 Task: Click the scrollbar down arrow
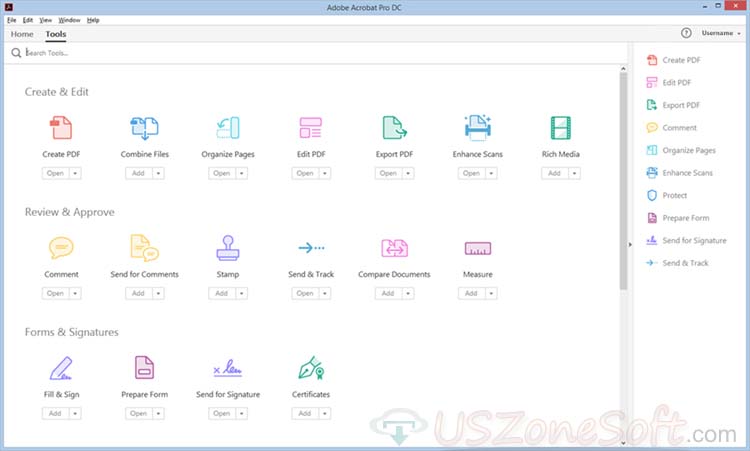pyautogui.click(x=623, y=443)
